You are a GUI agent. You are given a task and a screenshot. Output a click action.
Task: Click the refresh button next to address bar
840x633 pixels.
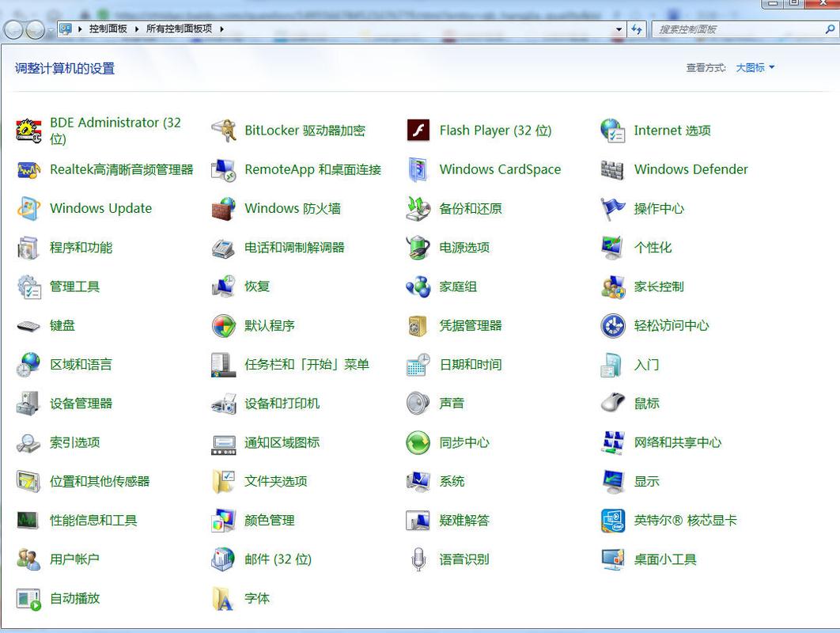click(637, 28)
